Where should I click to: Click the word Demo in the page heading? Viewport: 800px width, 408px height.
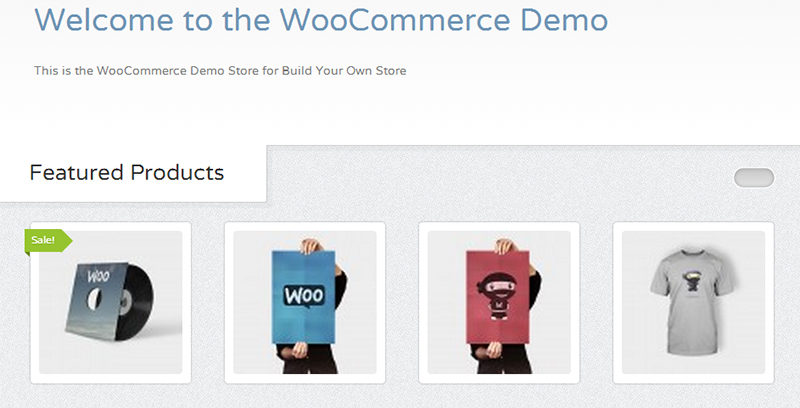(564, 19)
